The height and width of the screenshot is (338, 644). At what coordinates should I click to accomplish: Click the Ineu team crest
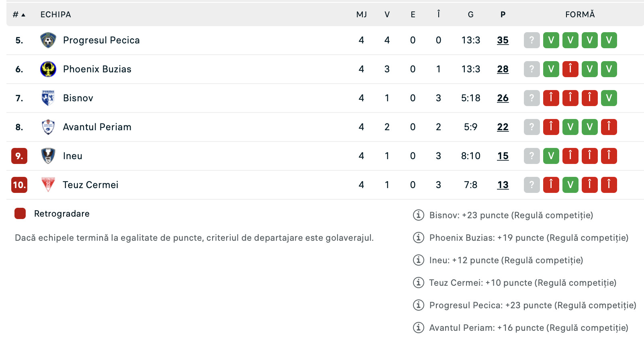coord(48,156)
